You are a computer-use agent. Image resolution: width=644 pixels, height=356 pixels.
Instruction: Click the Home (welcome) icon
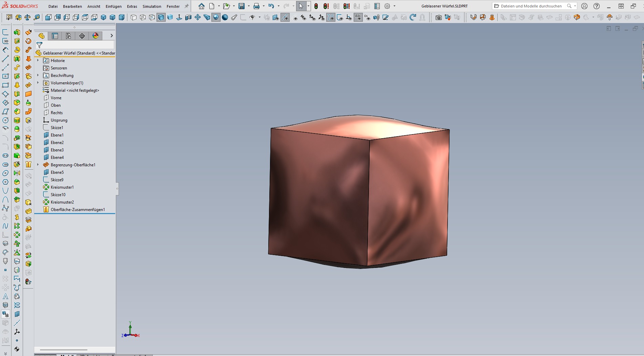click(202, 6)
